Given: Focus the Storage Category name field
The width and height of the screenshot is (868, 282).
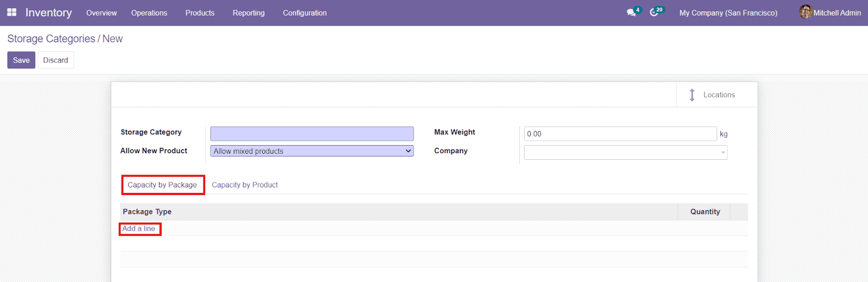Looking at the screenshot, I should (312, 134).
